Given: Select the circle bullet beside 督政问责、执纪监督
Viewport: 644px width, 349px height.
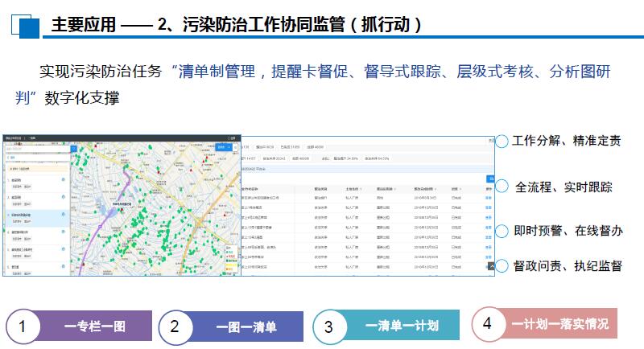Looking at the screenshot, I should tap(502, 266).
